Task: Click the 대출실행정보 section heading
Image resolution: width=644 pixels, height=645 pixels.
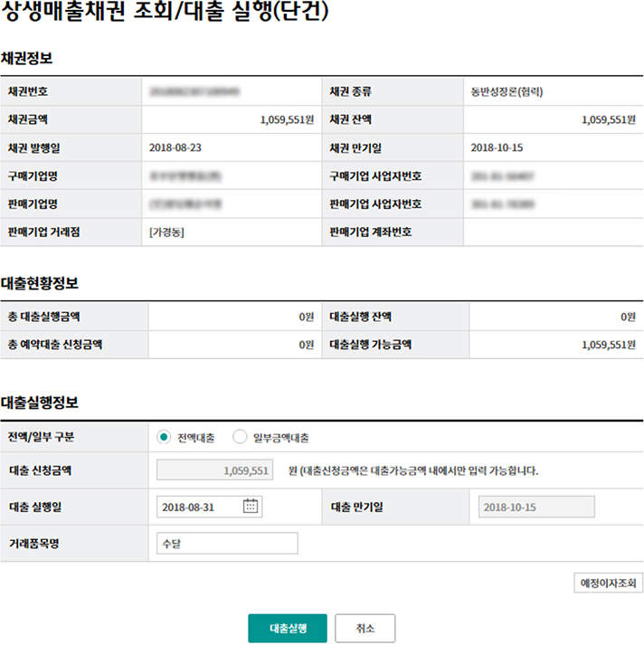Action: click(40, 402)
